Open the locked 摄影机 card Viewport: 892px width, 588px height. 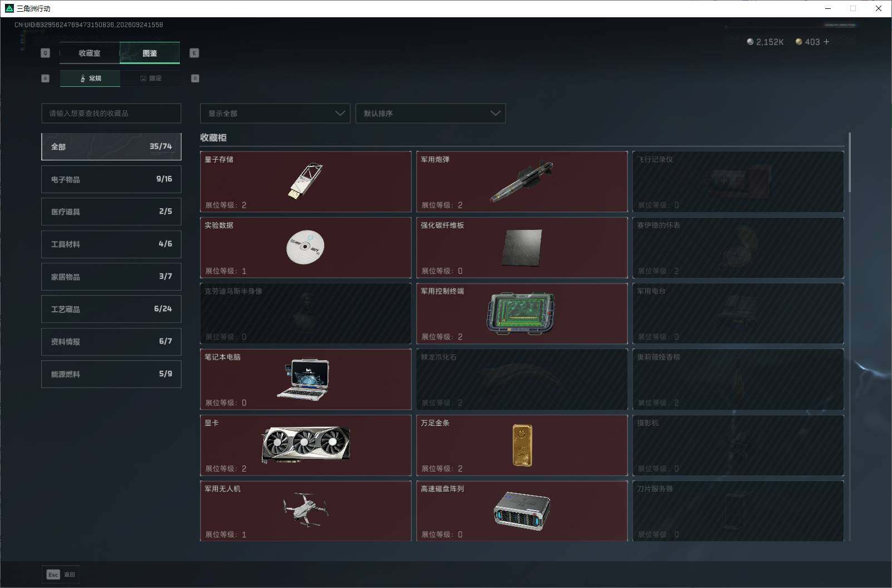click(738, 445)
